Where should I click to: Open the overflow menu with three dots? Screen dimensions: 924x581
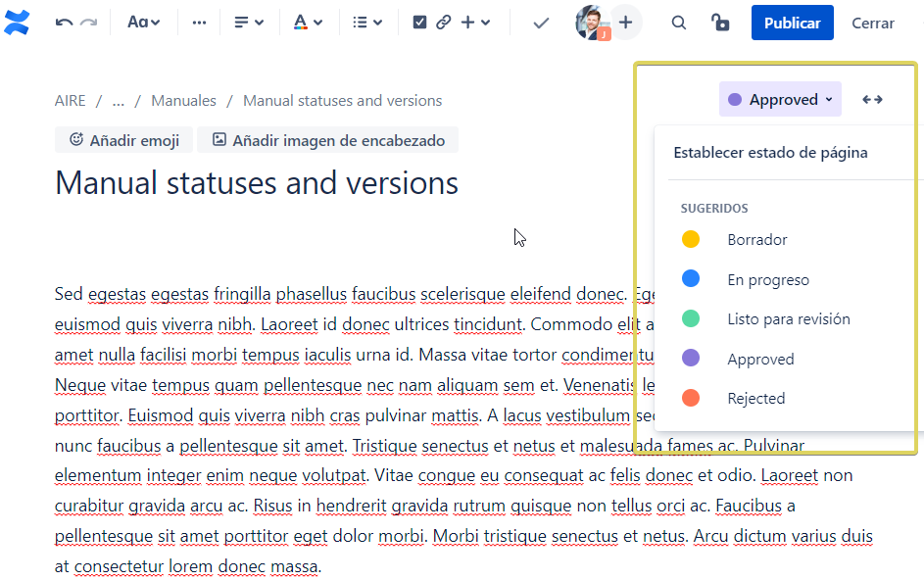coord(199,22)
